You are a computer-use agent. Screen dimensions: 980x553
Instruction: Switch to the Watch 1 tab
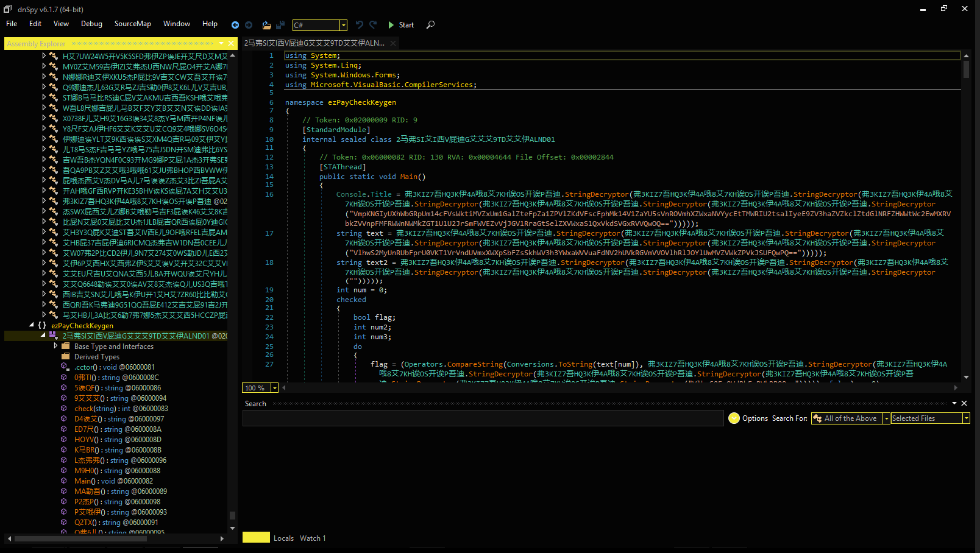(x=313, y=538)
